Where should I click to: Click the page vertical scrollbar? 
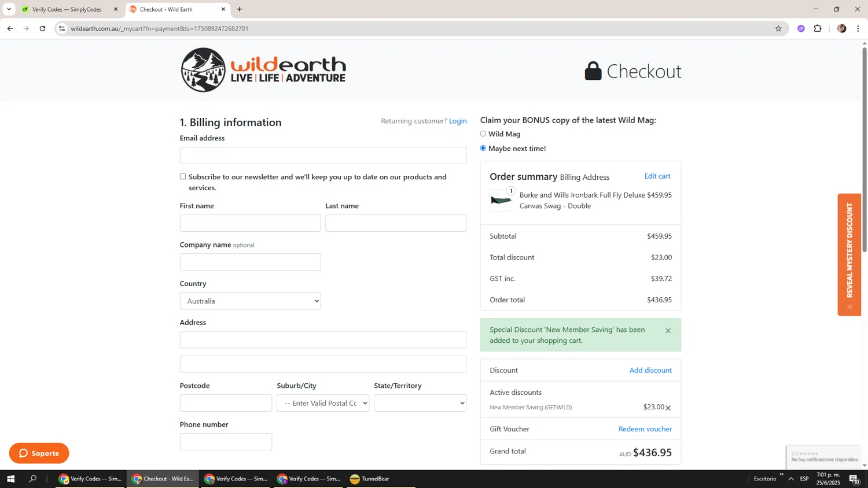click(865, 150)
